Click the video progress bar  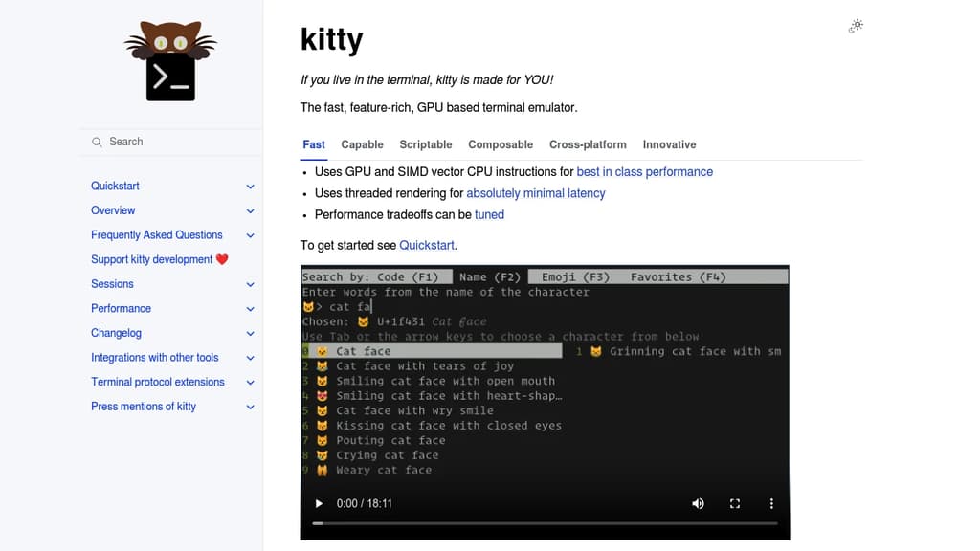click(x=545, y=523)
